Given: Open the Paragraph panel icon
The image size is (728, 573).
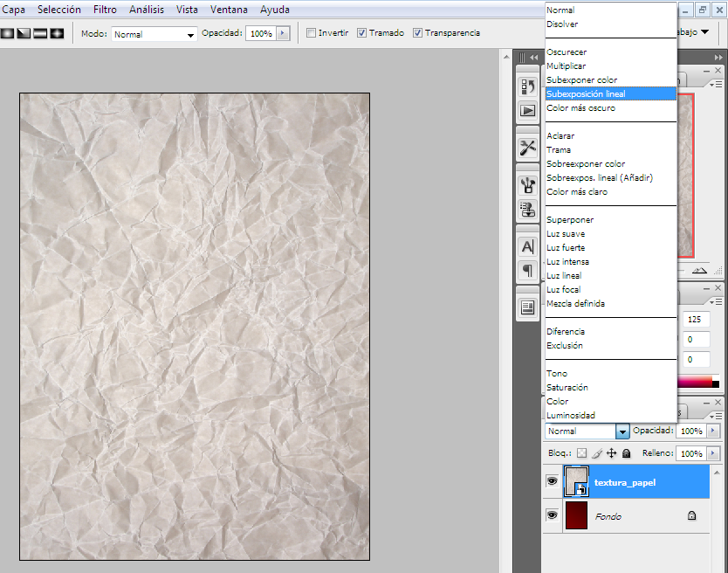Looking at the screenshot, I should (527, 271).
